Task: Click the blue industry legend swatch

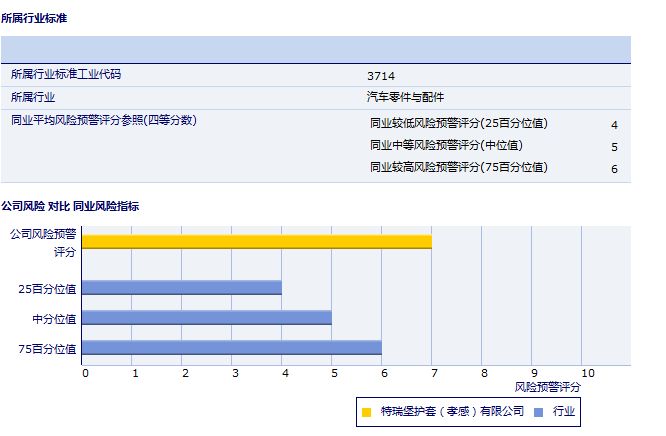Action: coord(538,411)
